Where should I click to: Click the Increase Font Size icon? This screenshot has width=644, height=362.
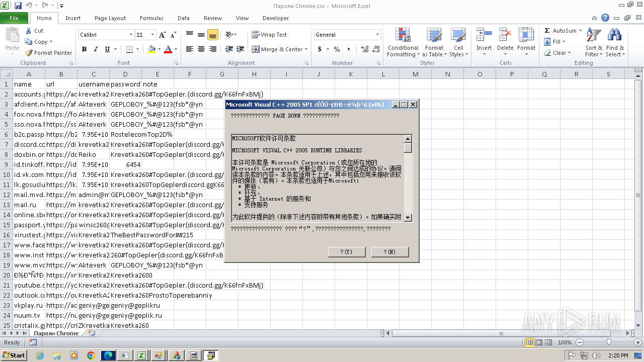tap(162, 35)
